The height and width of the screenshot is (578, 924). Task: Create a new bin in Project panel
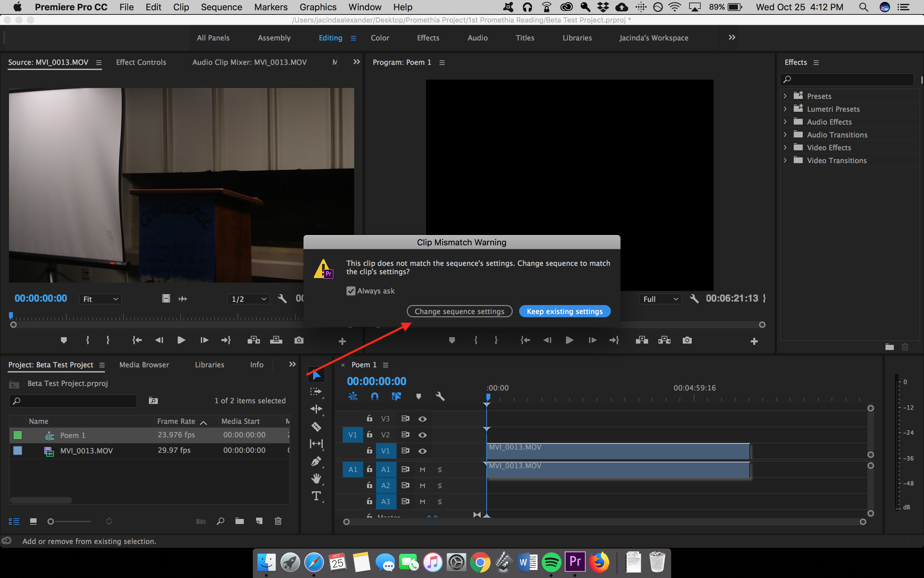click(239, 521)
